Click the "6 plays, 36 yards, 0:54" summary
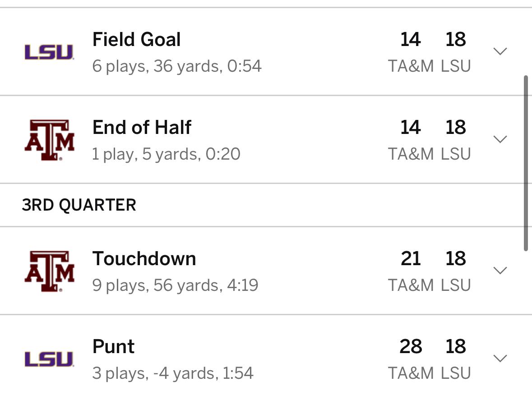This screenshot has width=532, height=400. point(177,66)
